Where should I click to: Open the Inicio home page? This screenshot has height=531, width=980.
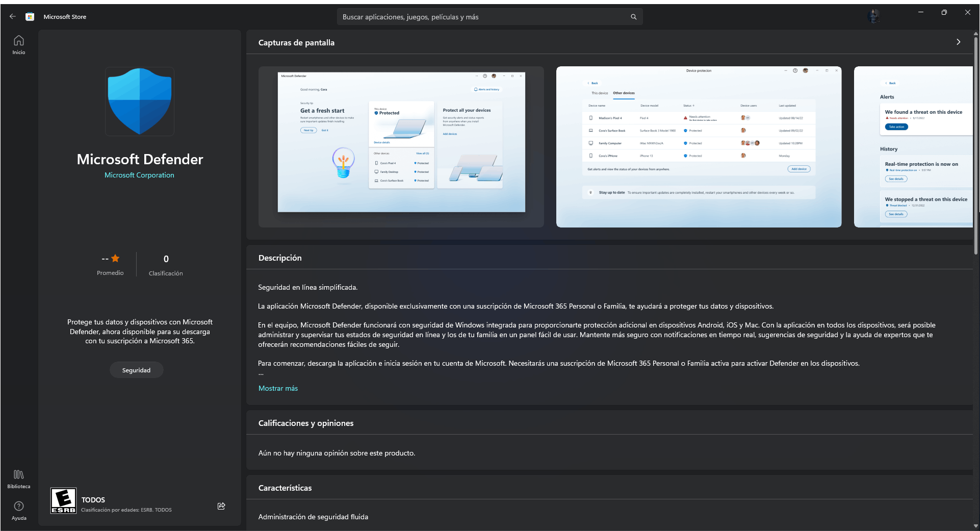[x=19, y=44]
